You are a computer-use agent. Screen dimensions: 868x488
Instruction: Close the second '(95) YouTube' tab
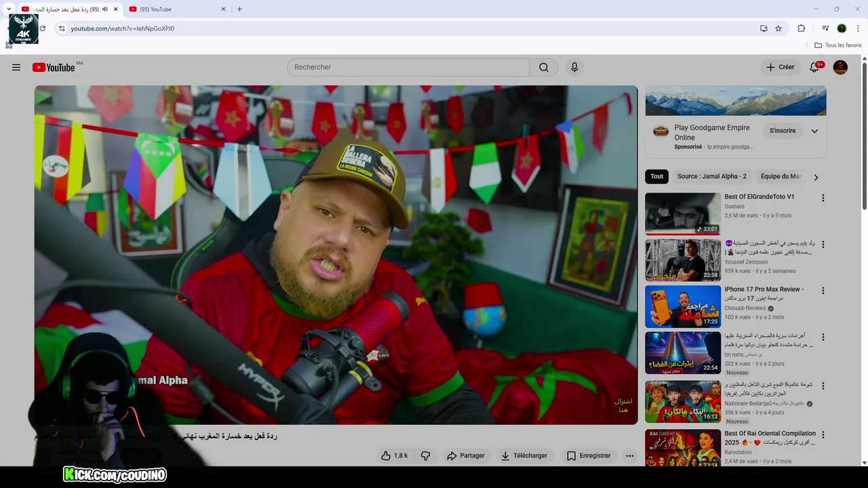[223, 9]
